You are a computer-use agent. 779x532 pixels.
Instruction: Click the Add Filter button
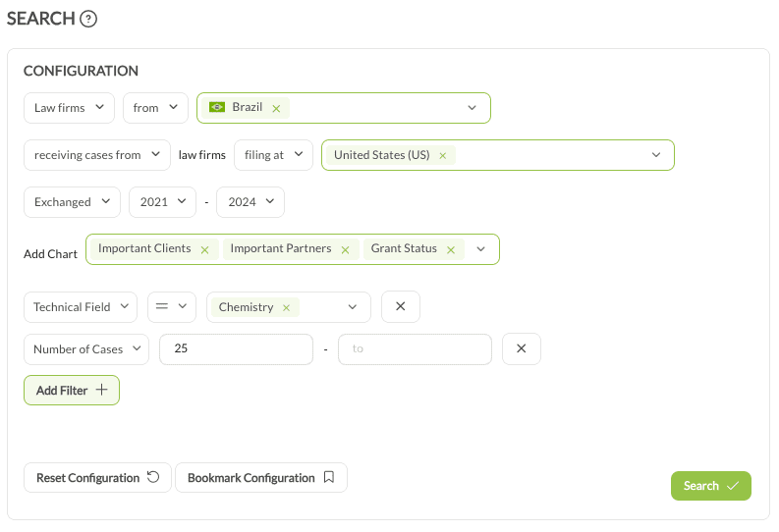coord(72,390)
